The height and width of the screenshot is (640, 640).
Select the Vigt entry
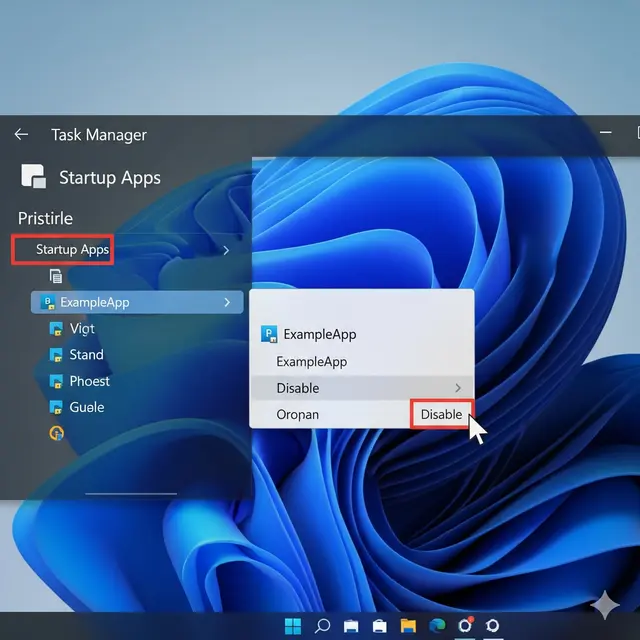pyautogui.click(x=82, y=329)
